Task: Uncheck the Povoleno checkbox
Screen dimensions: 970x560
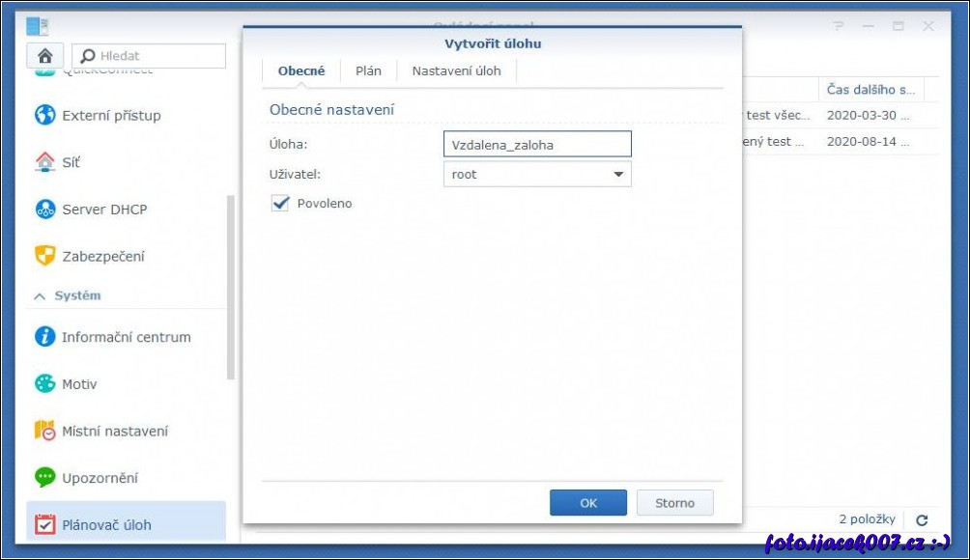Action: [281, 204]
